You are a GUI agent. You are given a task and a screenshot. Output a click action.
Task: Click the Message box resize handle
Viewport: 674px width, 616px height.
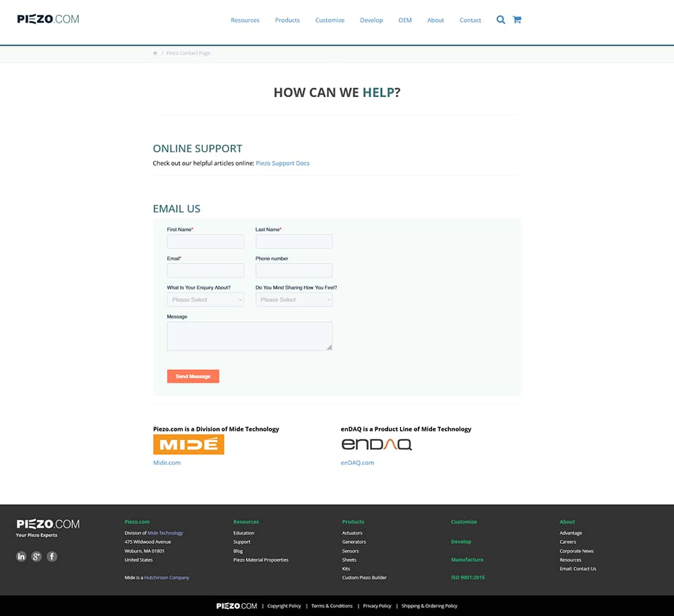[x=330, y=347]
